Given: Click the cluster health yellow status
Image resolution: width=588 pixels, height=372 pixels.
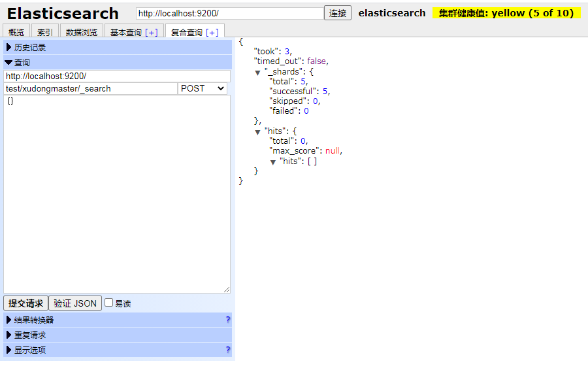Looking at the screenshot, I should pyautogui.click(x=506, y=13).
